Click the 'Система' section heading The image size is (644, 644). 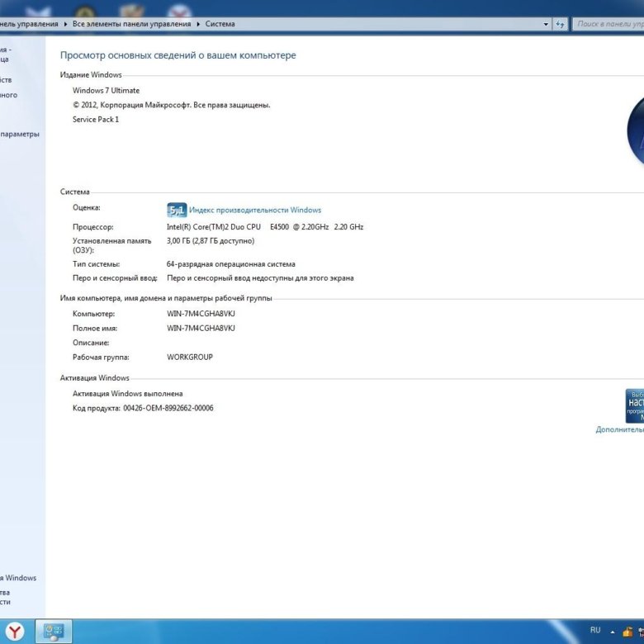point(75,192)
